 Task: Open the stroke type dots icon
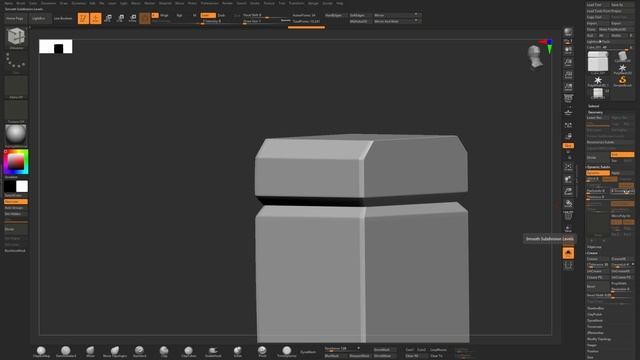tap(16, 62)
